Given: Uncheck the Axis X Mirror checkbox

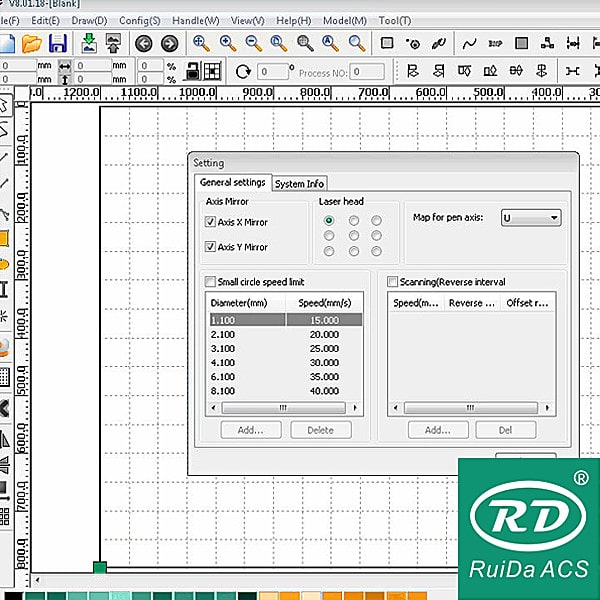Looking at the screenshot, I should point(210,222).
